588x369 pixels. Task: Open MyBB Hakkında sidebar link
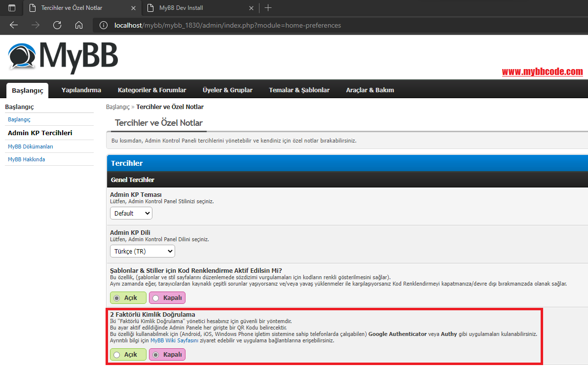[x=26, y=159]
